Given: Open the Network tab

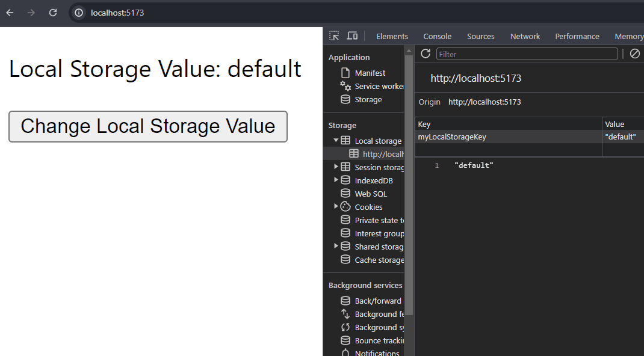Looking at the screenshot, I should 524,36.
